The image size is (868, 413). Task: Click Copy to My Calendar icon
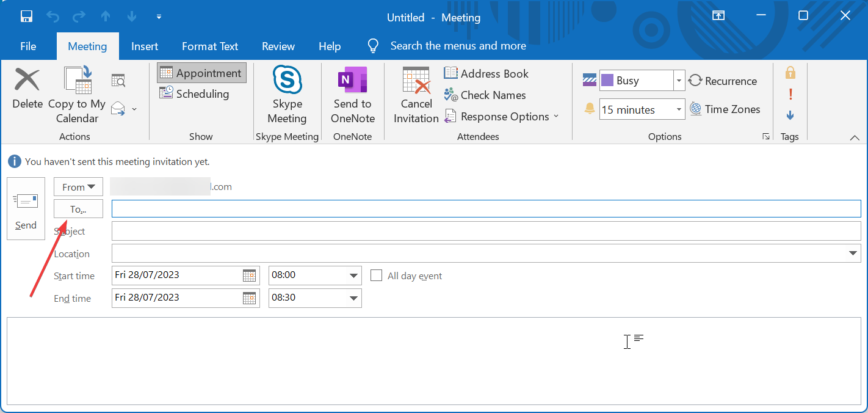pos(78,80)
